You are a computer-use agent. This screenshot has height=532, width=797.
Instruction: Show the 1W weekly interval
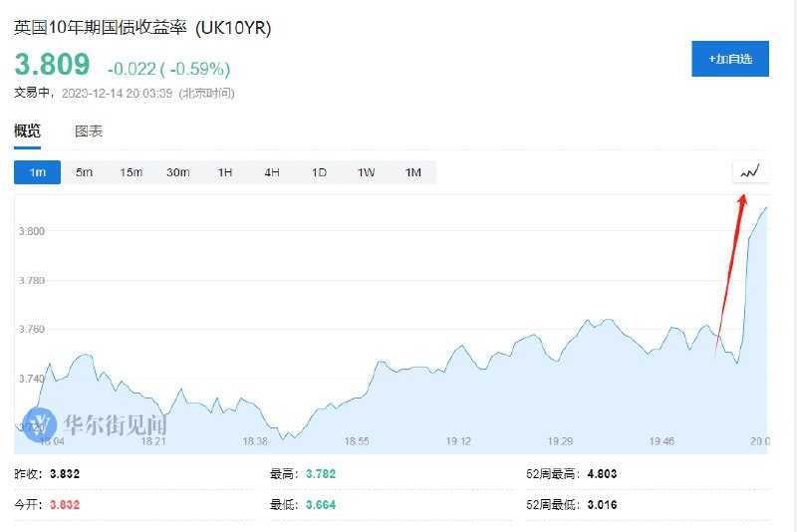(366, 172)
